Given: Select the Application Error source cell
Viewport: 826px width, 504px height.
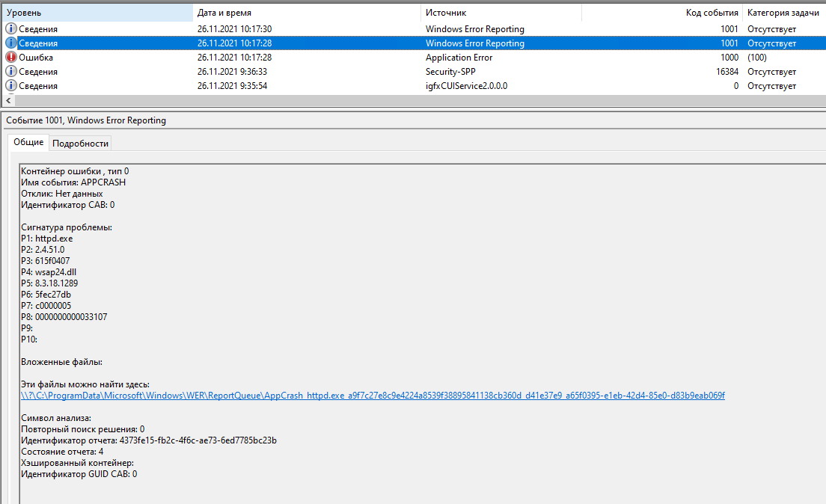Looking at the screenshot, I should (x=459, y=58).
